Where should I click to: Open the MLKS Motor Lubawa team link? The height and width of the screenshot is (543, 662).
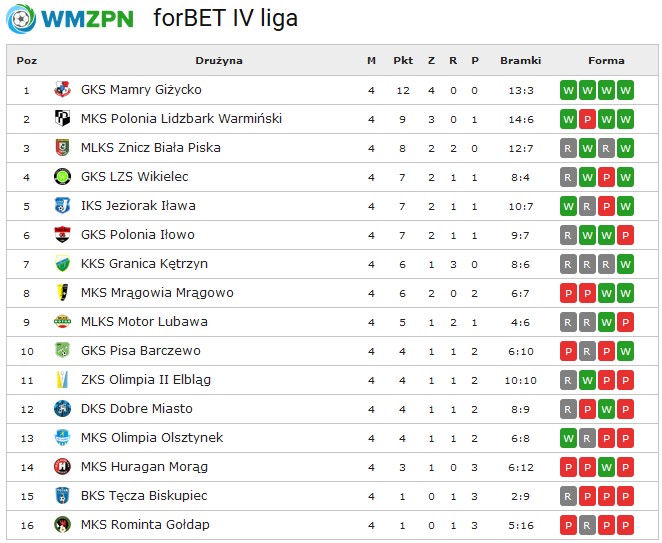click(144, 322)
